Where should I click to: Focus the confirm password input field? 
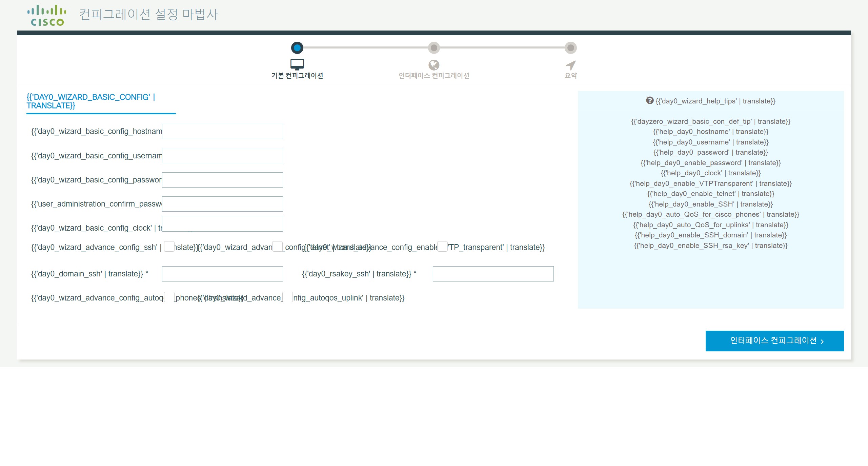pos(222,204)
